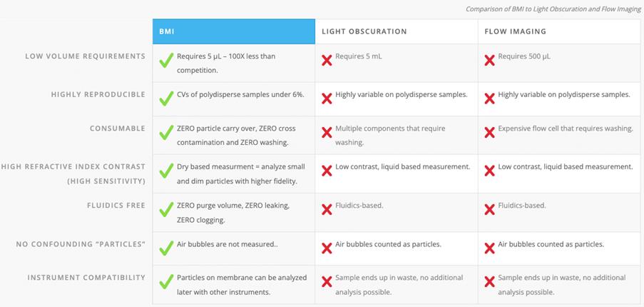Select the Light Obscuration column header

[x=364, y=31]
